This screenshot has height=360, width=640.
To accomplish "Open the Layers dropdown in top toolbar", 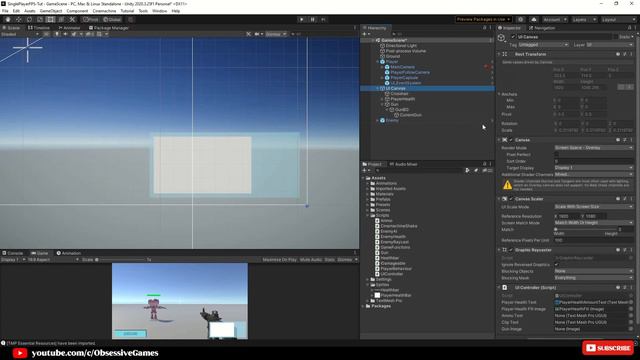I will (x=584, y=20).
